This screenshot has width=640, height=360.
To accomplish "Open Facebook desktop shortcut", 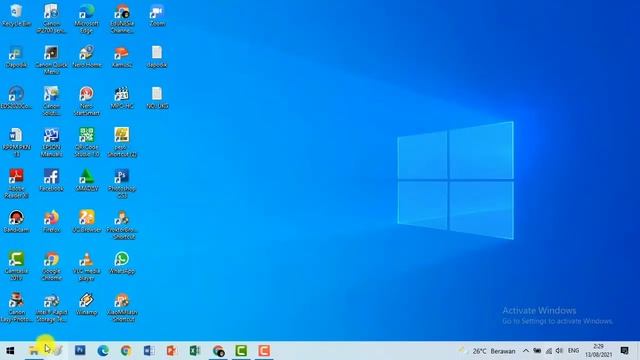I will [x=51, y=180].
